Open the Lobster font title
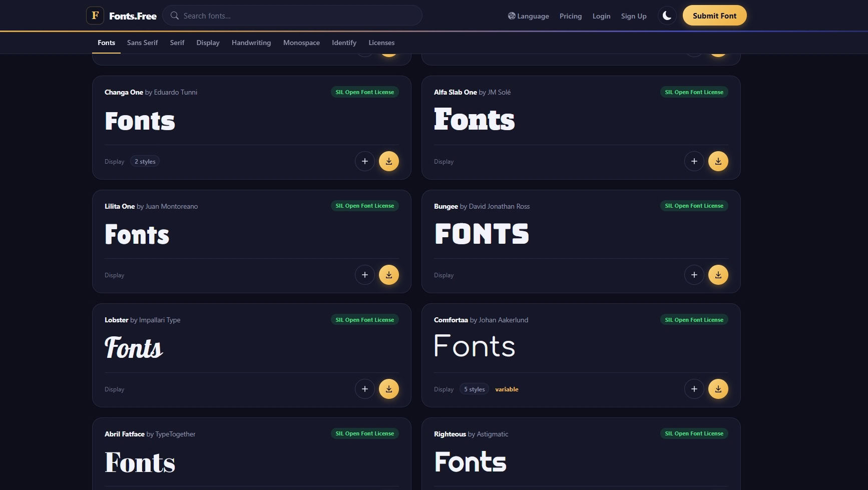The height and width of the screenshot is (490, 868). click(x=116, y=320)
